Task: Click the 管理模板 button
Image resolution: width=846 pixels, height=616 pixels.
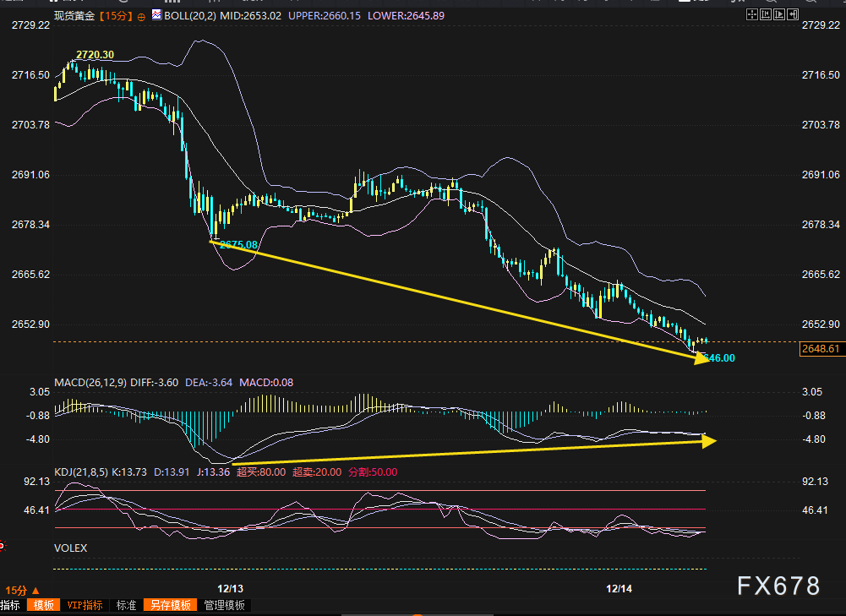Action: 224,605
